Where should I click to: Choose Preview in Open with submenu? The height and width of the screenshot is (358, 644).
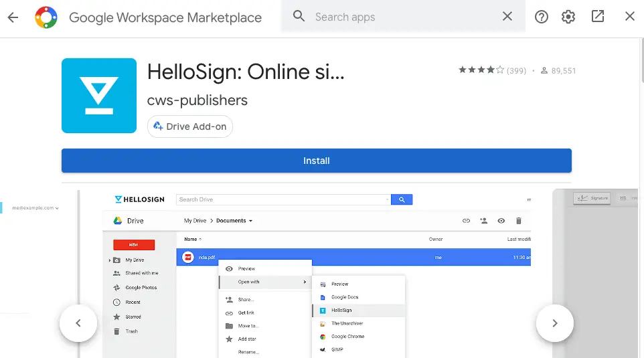[359, 284]
